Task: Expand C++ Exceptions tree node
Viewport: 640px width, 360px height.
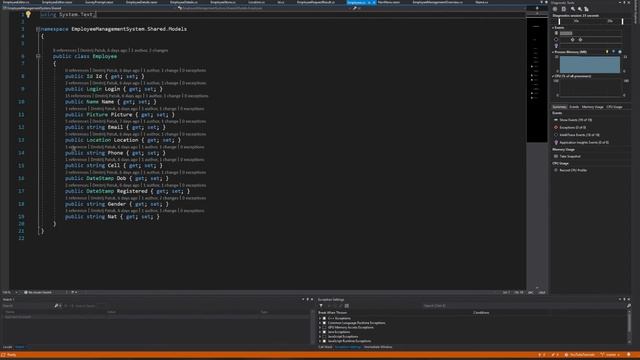Action: (320, 318)
